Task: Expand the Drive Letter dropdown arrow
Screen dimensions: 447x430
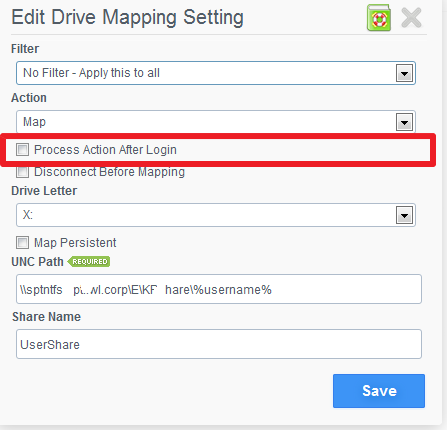Action: tap(404, 215)
